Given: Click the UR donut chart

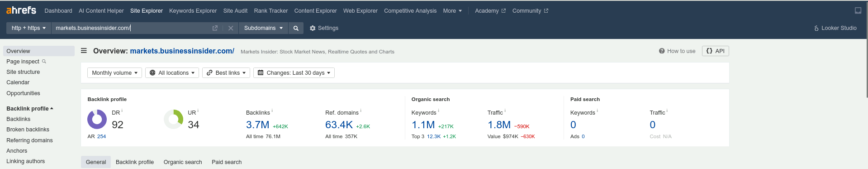Looking at the screenshot, I should click(x=173, y=119).
